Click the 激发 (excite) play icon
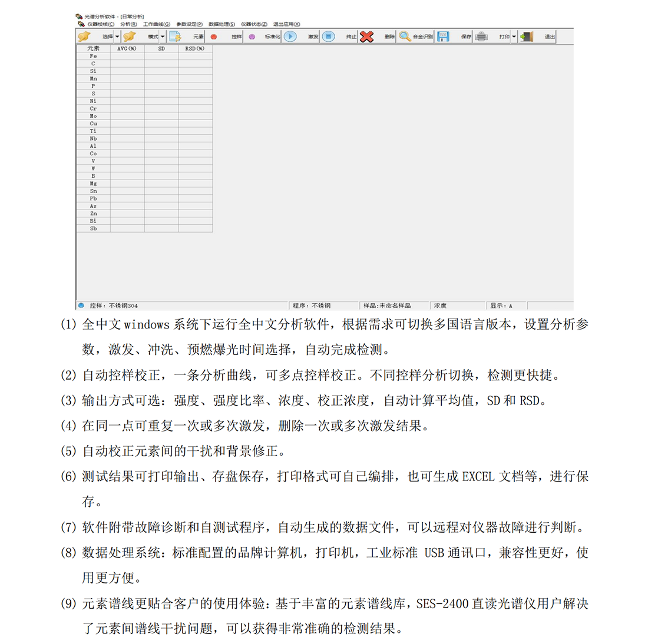648x644 pixels. (290, 36)
